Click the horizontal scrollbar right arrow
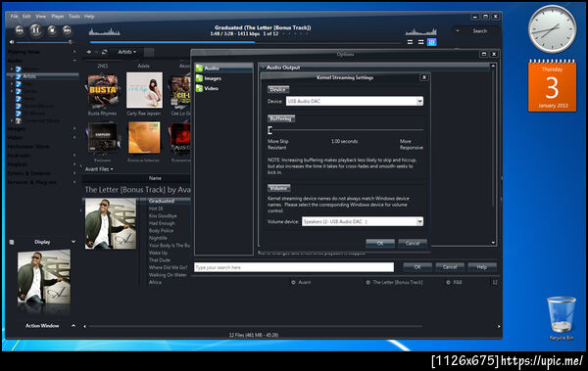Image resolution: width=588 pixels, height=371 pixels. pyautogui.click(x=499, y=326)
